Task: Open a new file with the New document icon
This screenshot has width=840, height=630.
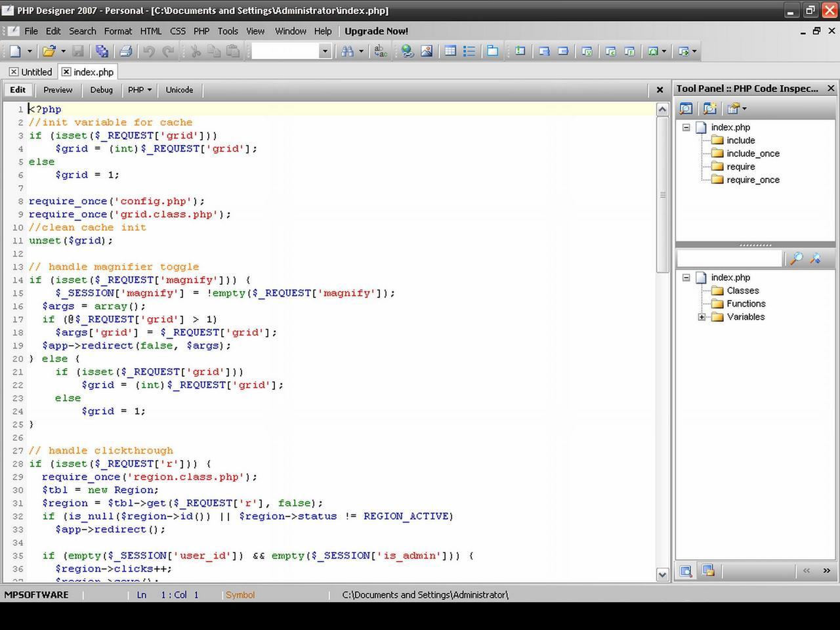Action: (x=14, y=51)
